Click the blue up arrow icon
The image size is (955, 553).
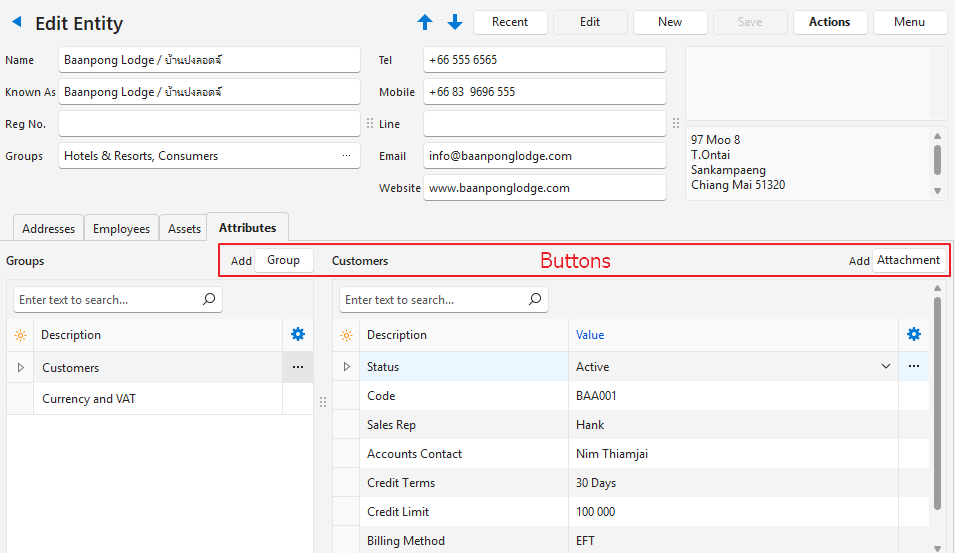[425, 22]
